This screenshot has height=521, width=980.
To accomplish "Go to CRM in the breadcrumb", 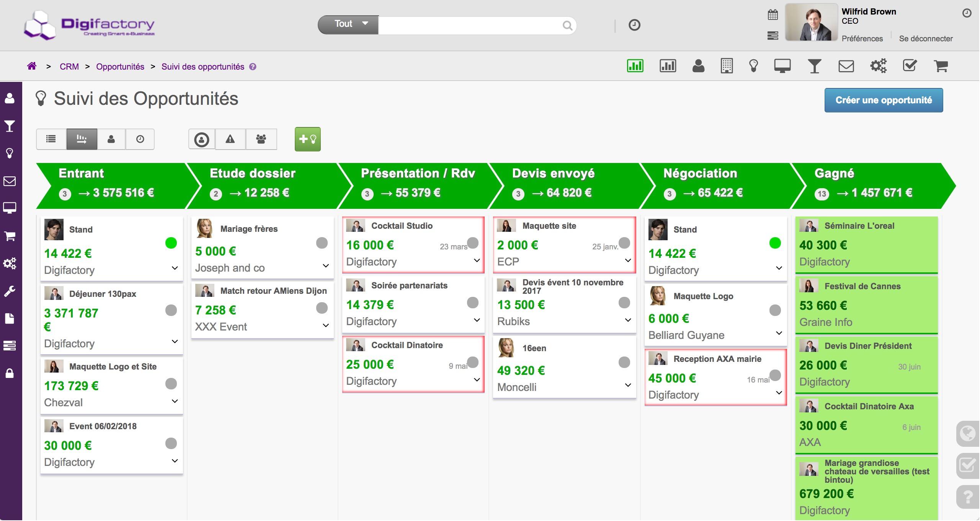I will [x=69, y=67].
